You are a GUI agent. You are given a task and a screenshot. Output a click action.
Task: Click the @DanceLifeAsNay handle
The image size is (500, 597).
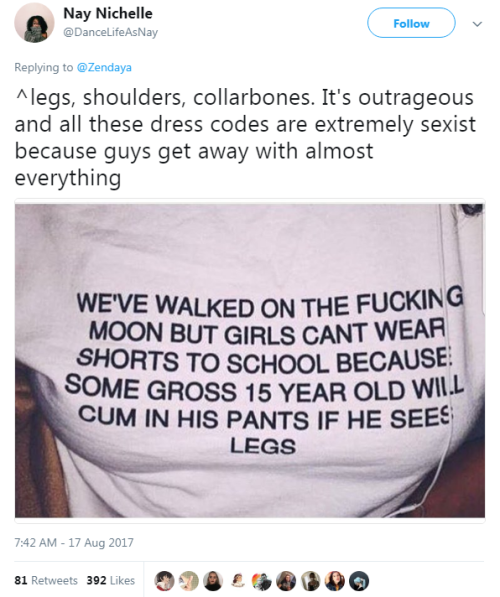point(110,32)
